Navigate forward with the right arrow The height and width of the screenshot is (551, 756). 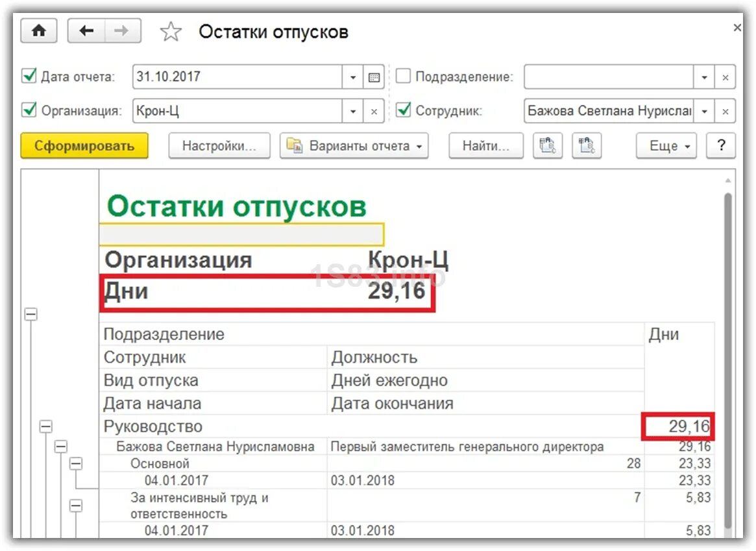pyautogui.click(x=123, y=31)
